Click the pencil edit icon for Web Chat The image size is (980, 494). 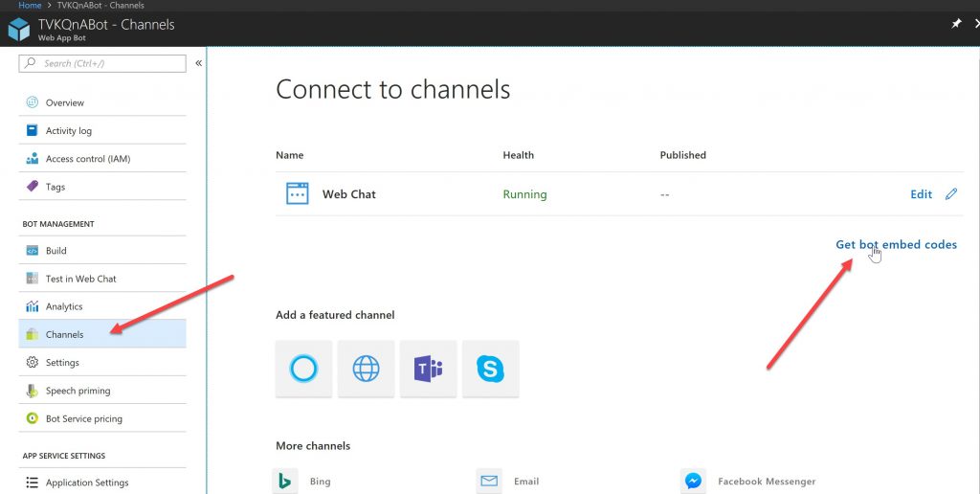[x=950, y=194]
